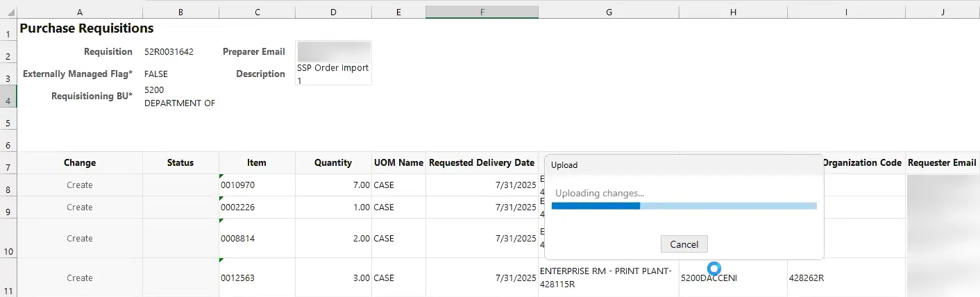Click the upload progress bar
The image size is (980, 297).
684,205
